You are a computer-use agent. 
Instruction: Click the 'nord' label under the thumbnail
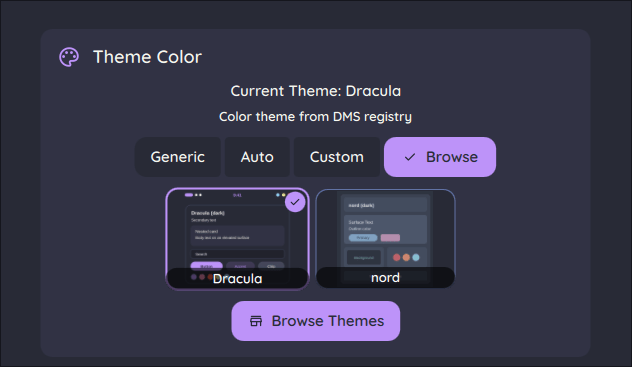385,278
